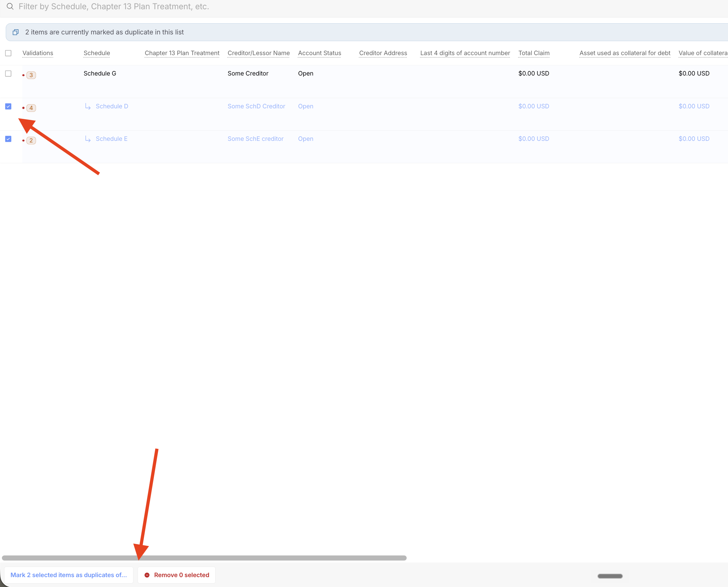Sort by Validations column header
Image resolution: width=728 pixels, height=587 pixels.
(x=38, y=53)
